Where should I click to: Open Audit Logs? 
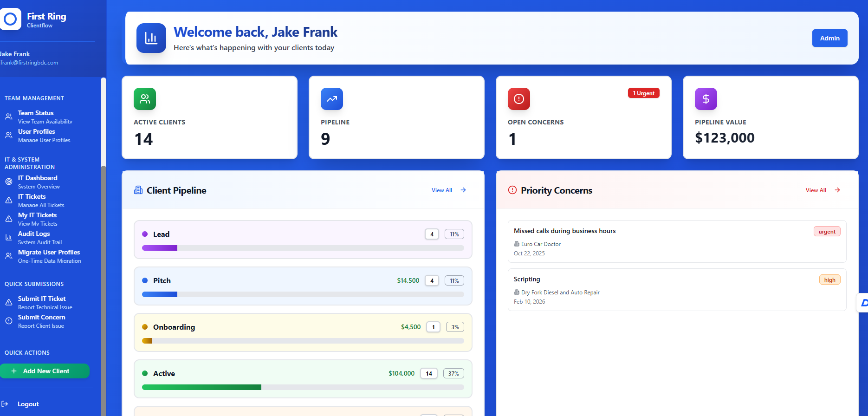(x=45, y=237)
